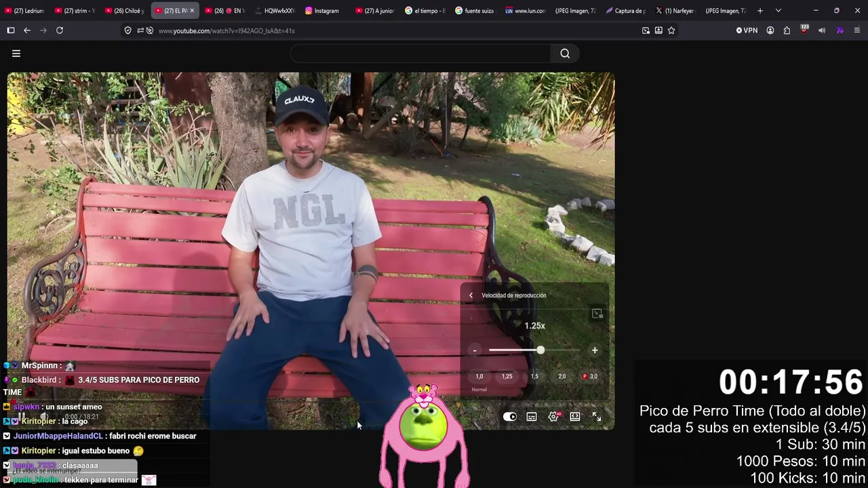This screenshot has height=488, width=868.
Task: Click the save-page icon in the address bar
Action: pyautogui.click(x=658, y=30)
